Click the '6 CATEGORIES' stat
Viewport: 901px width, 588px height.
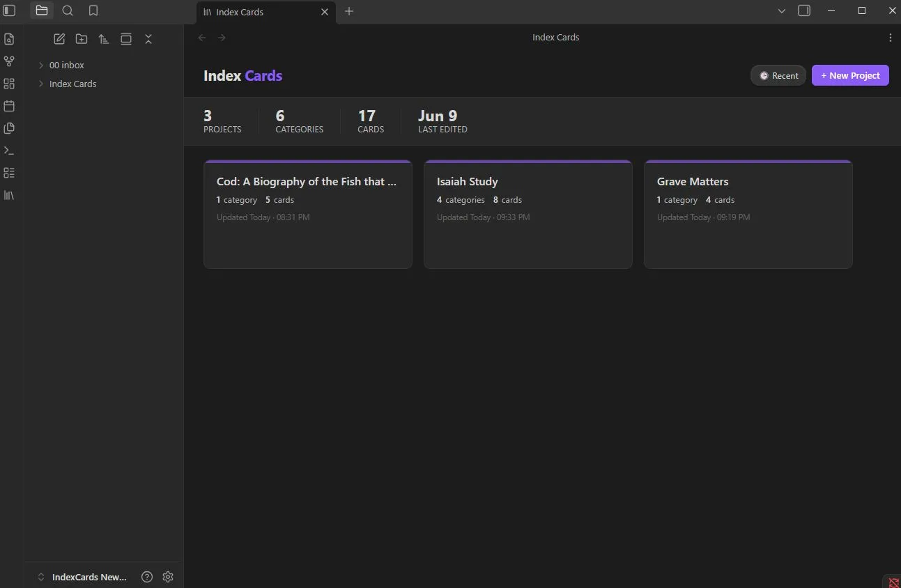[300, 121]
